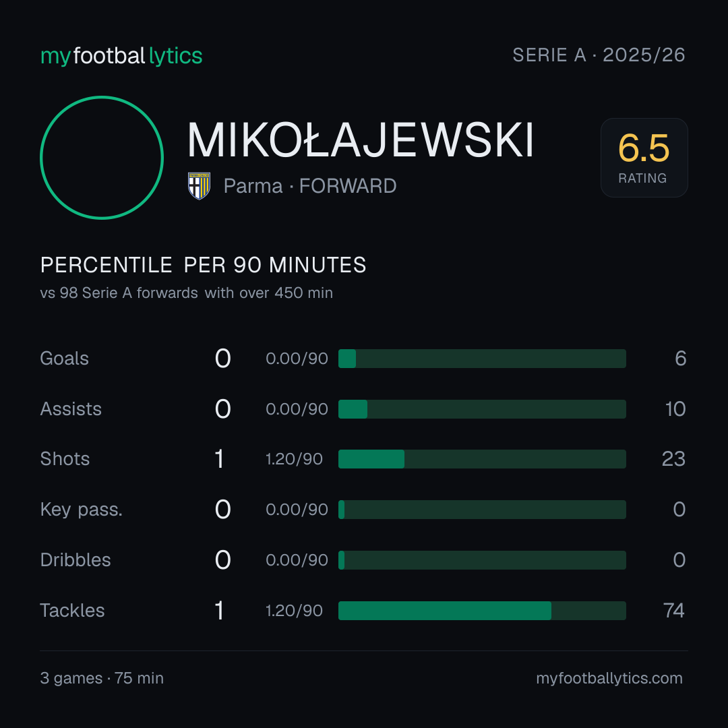Click the MIKOŁAJEWSKI player name heading
The image size is (728, 728).
click(x=360, y=140)
